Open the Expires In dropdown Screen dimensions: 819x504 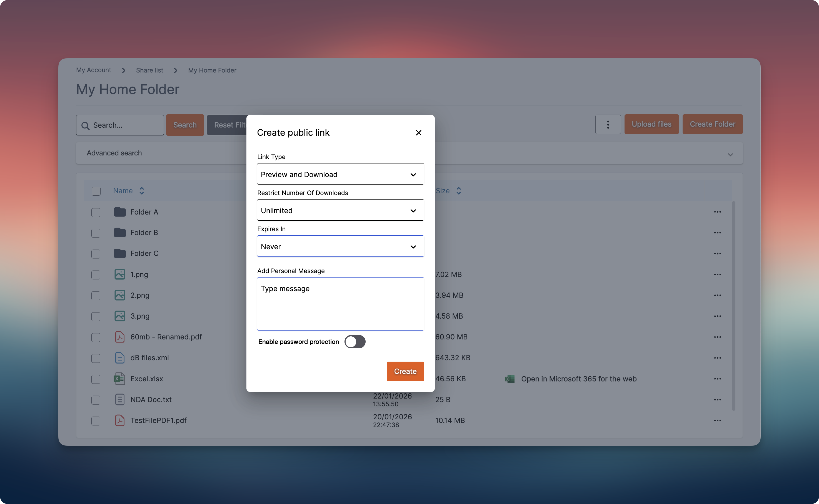point(340,246)
